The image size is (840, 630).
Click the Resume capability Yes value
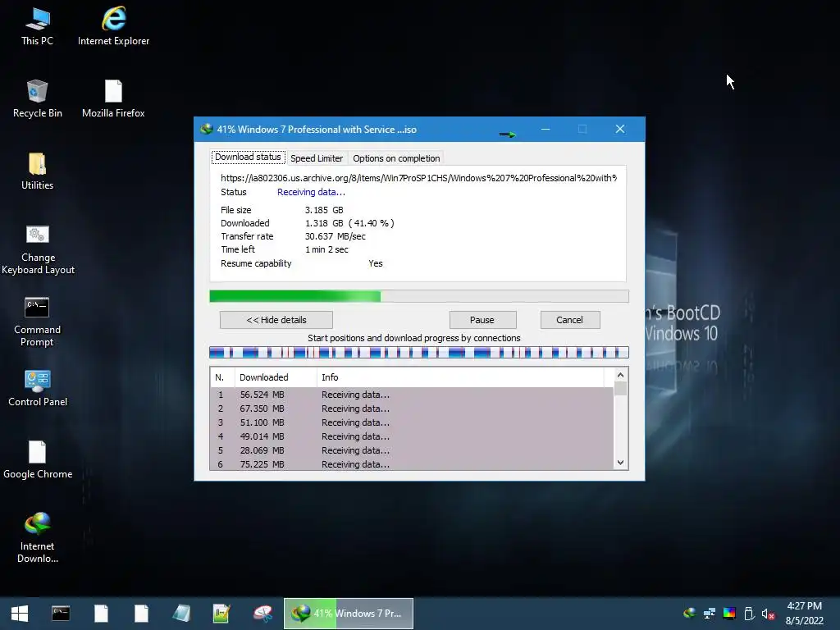376,263
